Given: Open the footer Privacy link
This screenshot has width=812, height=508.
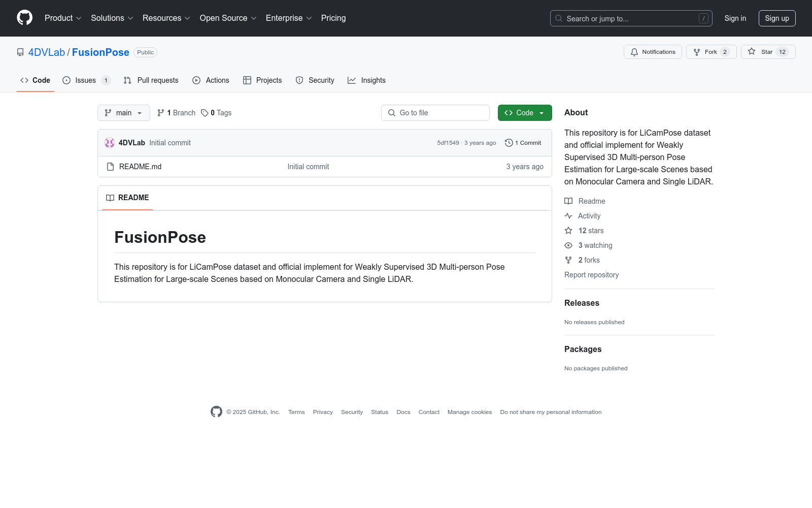Looking at the screenshot, I should (x=323, y=412).
